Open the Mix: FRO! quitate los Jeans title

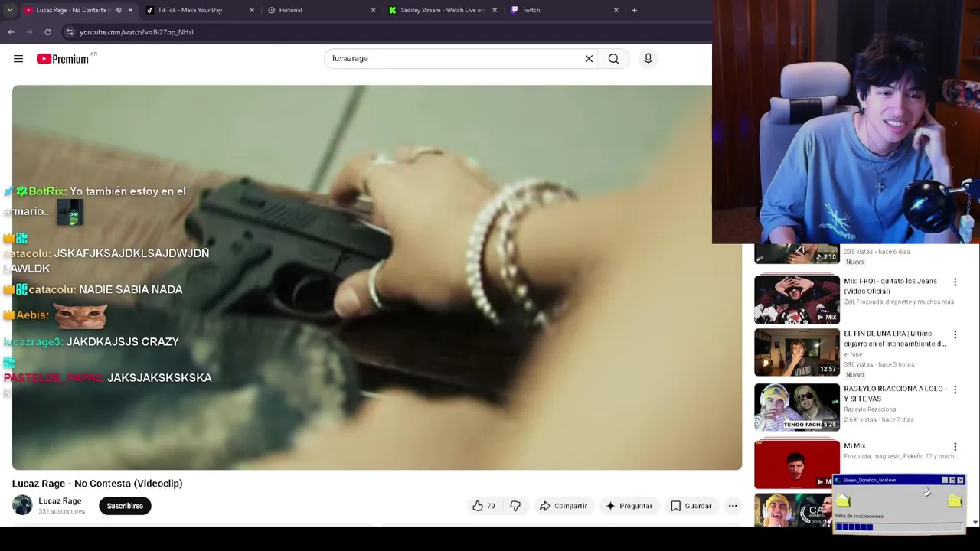pyautogui.click(x=890, y=286)
